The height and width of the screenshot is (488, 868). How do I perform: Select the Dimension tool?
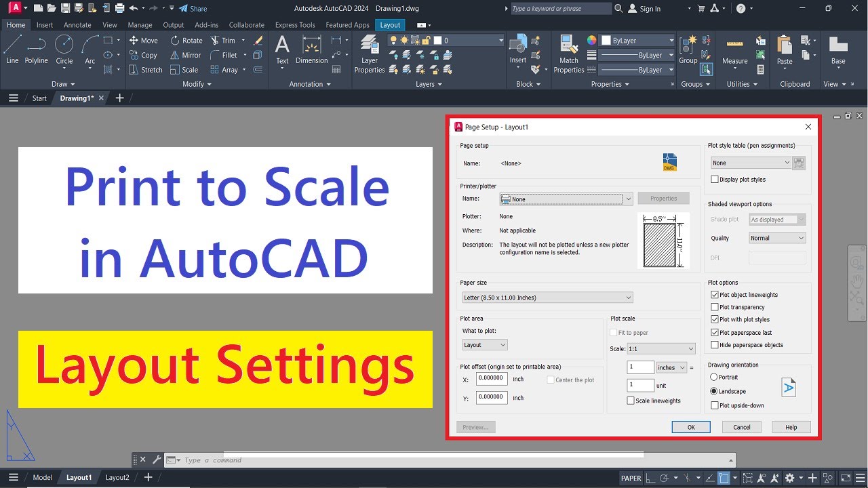pos(311,50)
